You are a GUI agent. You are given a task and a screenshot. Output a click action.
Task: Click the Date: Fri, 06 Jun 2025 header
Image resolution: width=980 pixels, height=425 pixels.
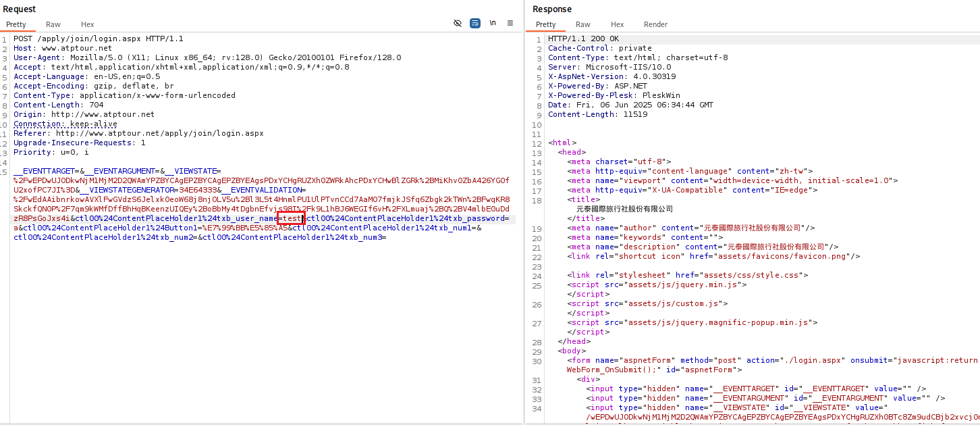click(630, 105)
